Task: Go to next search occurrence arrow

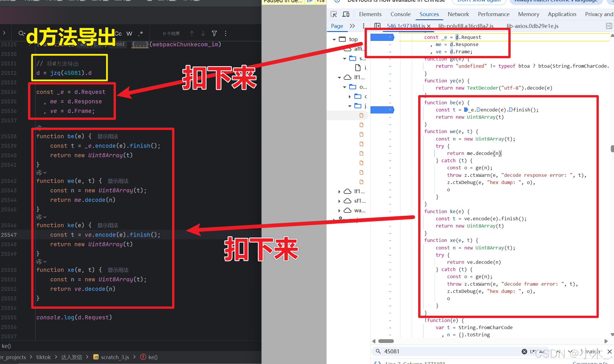Action: point(203,33)
